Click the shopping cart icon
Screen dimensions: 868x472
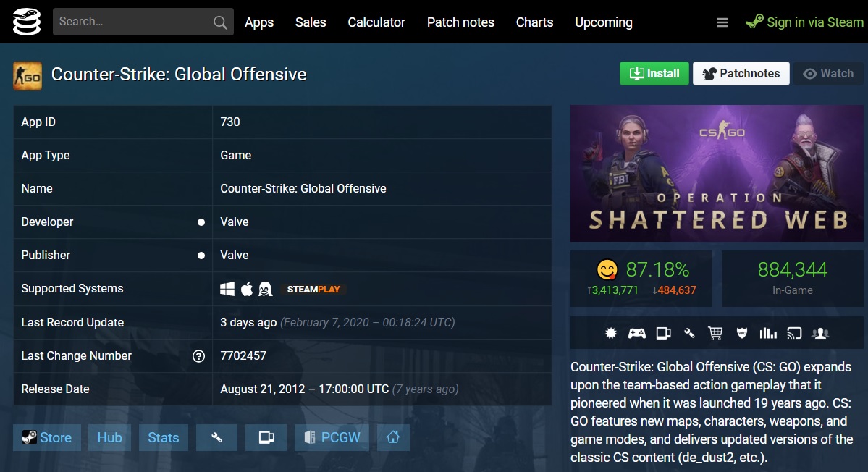pyautogui.click(x=715, y=333)
